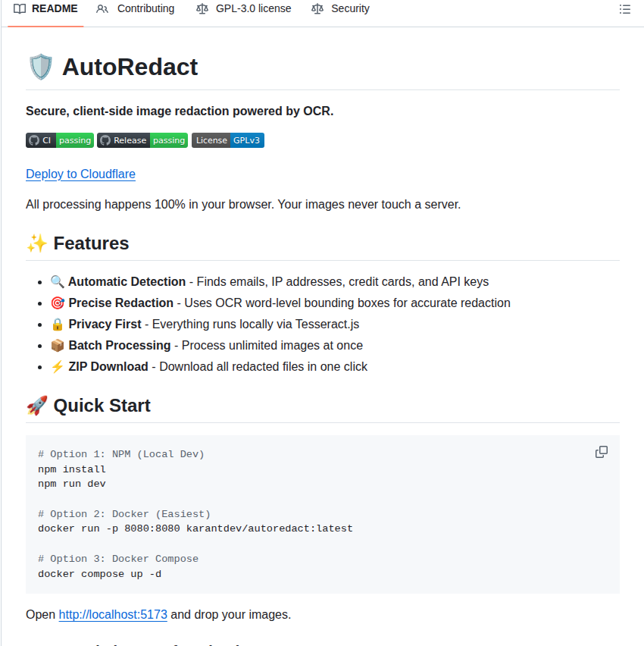
Task: Open the outline list icon at top right
Action: pos(624,8)
